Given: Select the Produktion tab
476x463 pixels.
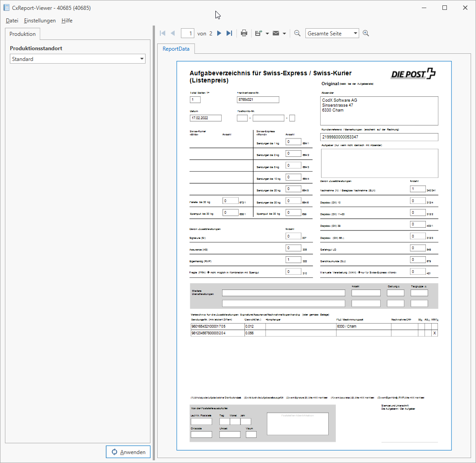Looking at the screenshot, I should click(x=22, y=34).
